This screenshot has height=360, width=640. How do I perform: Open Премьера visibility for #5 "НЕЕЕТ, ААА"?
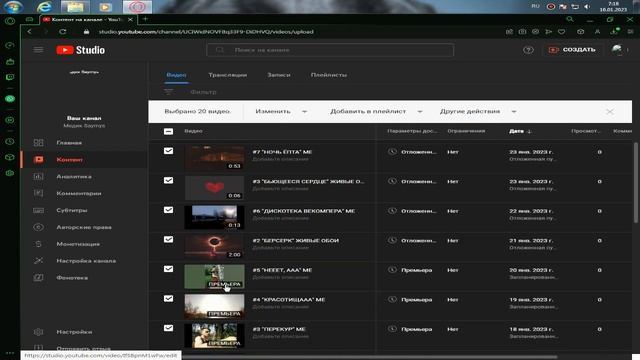pos(410,270)
